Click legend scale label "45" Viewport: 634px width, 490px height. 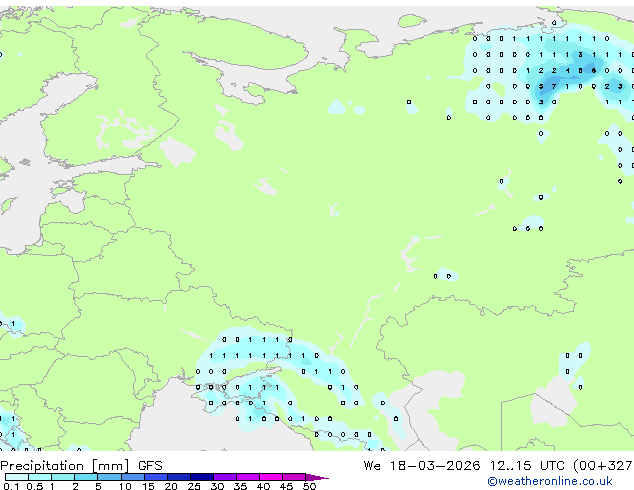tap(286, 486)
